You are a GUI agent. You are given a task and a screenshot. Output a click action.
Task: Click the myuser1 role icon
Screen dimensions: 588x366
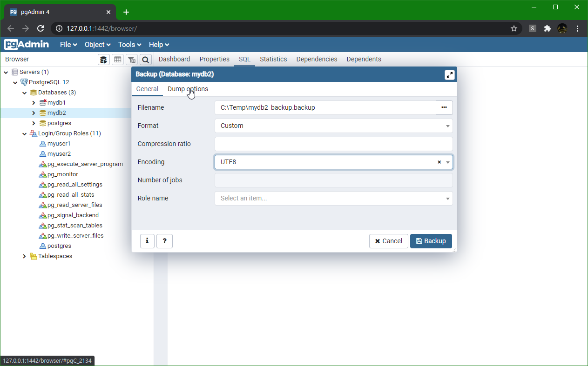point(43,144)
